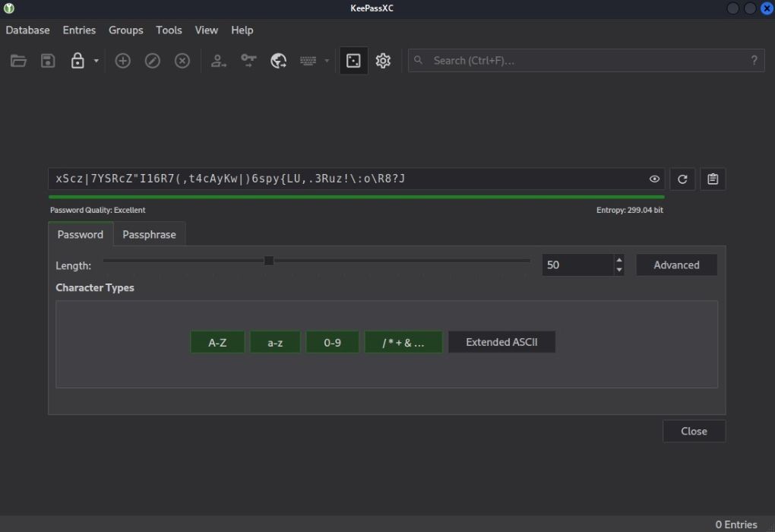The image size is (775, 532).
Task: Switch to the Passphrase tab
Action: pyautogui.click(x=149, y=235)
